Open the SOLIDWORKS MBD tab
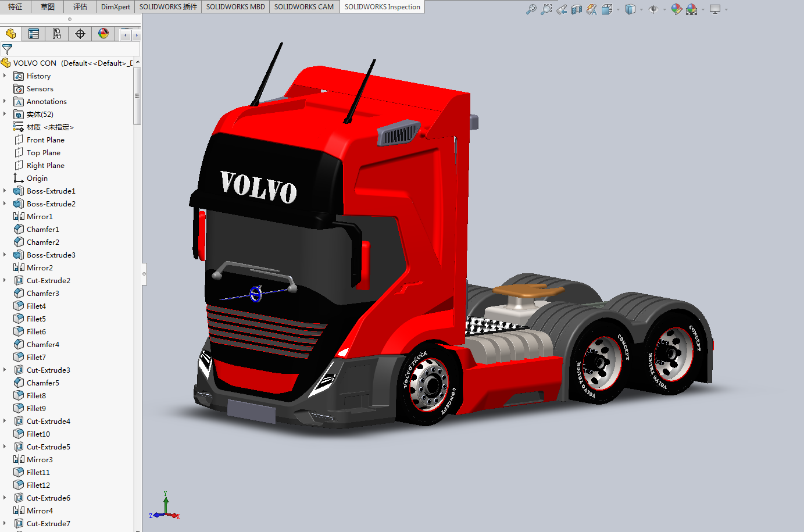The image size is (804, 532). (235, 7)
